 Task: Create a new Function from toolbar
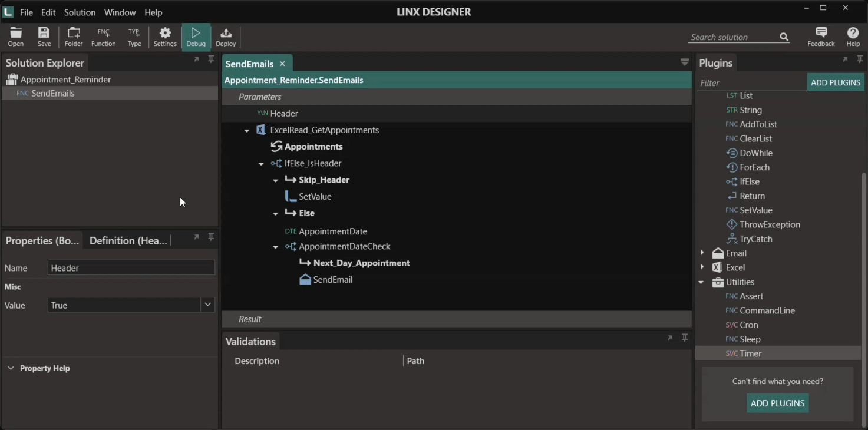click(103, 37)
